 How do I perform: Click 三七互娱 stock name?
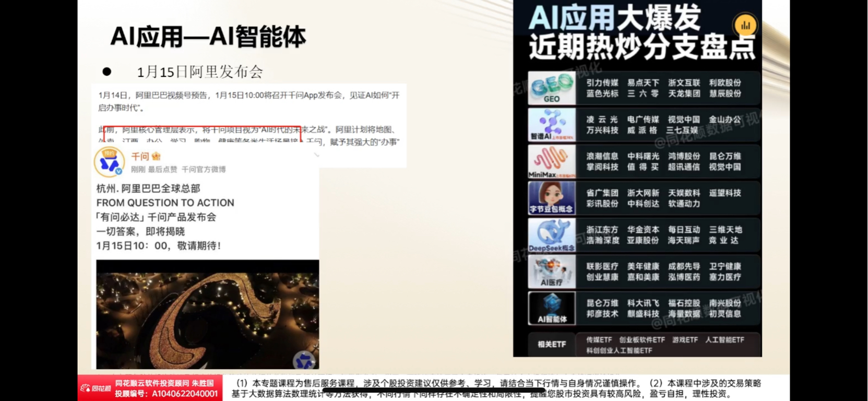682,130
